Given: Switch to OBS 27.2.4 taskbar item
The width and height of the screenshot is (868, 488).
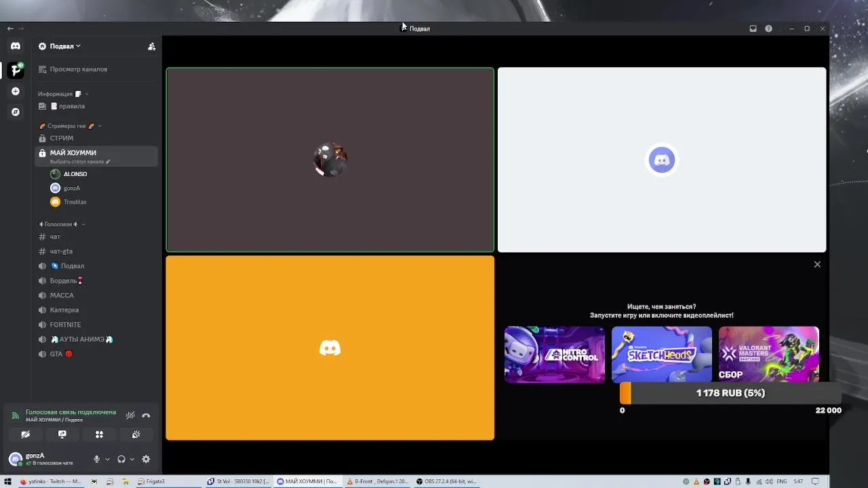Looking at the screenshot, I should point(448,481).
